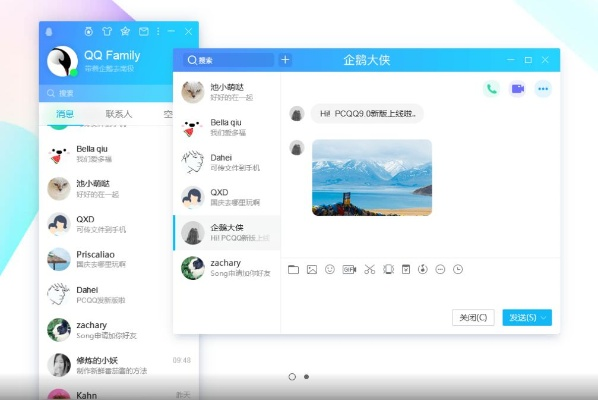Click the main window 搜索 search bar

(x=106, y=93)
